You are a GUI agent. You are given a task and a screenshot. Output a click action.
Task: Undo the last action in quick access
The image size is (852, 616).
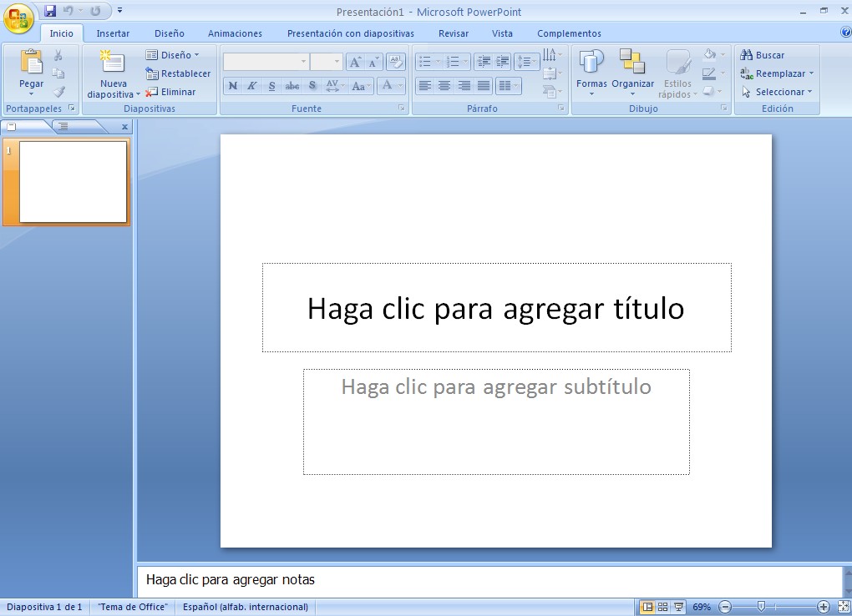(x=68, y=11)
